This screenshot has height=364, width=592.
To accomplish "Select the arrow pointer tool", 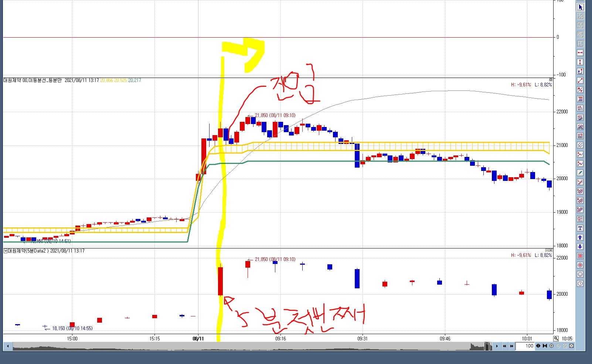I will tap(580, 7).
